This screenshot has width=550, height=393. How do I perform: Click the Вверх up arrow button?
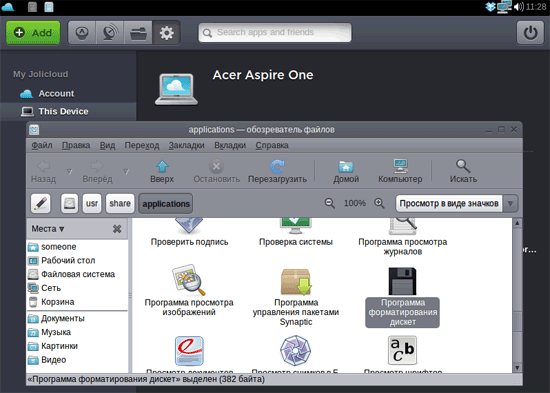(x=162, y=171)
